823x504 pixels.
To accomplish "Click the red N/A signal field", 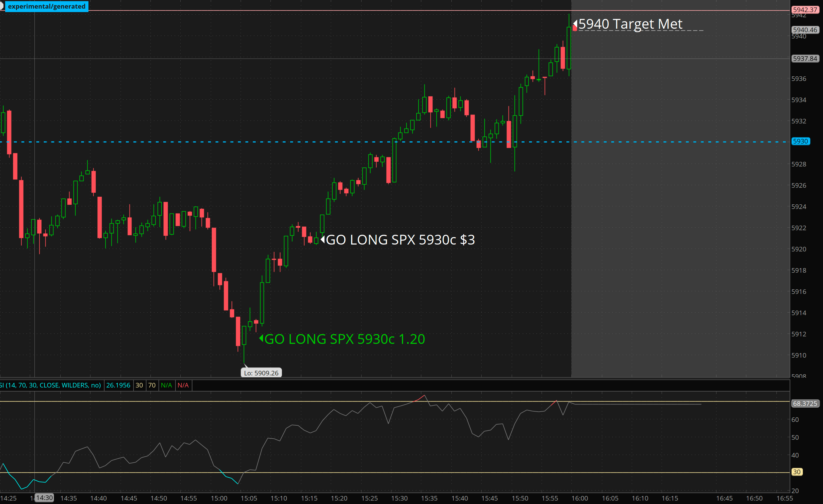I will 183,385.
